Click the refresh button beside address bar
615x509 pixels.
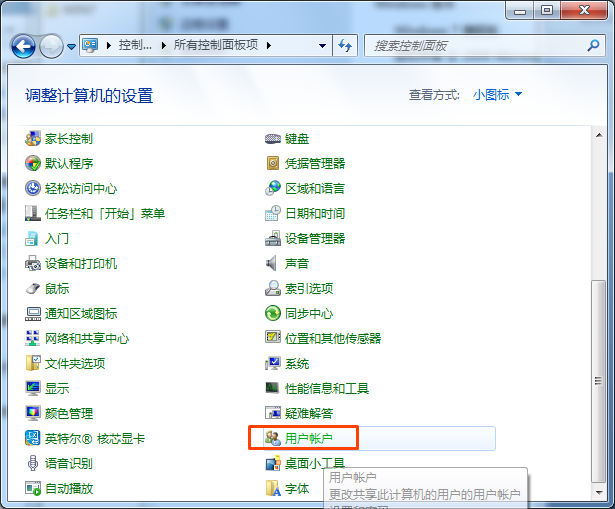click(x=346, y=46)
